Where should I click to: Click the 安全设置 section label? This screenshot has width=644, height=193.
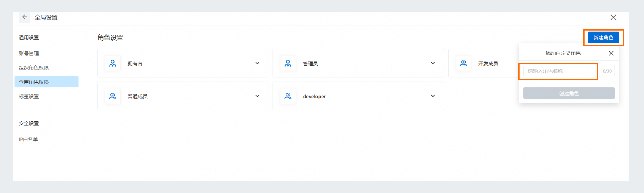29,123
